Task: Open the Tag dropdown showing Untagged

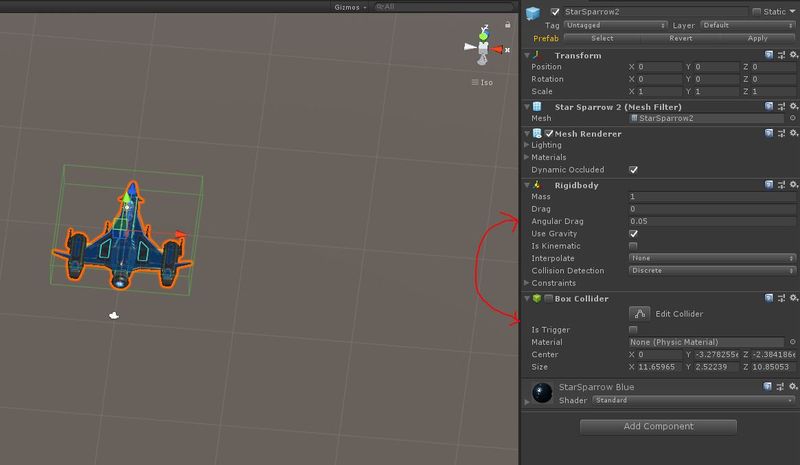Action: (616, 25)
